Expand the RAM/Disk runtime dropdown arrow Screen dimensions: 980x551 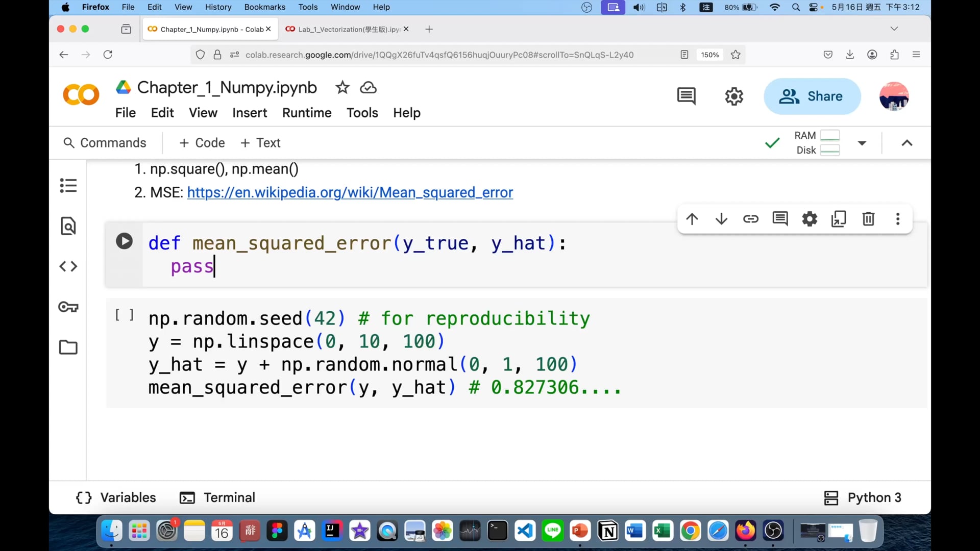[x=862, y=143]
